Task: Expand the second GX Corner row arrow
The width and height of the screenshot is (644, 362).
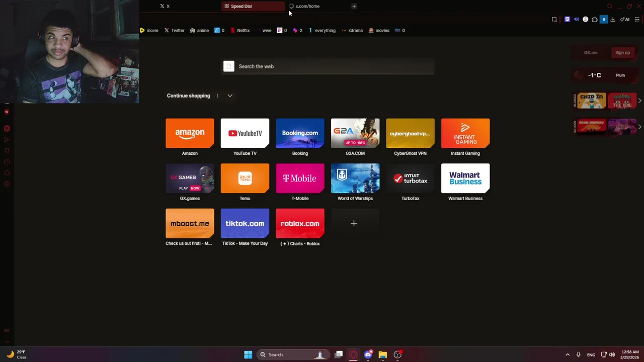Action: (639, 127)
